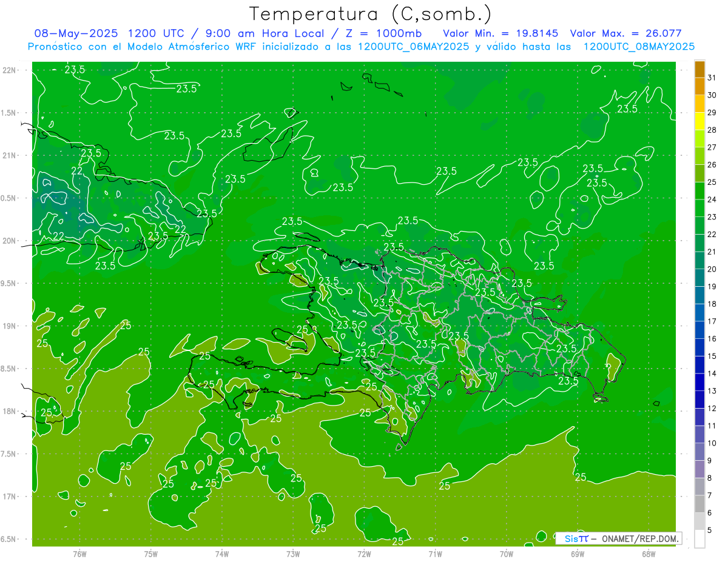Select 'Valor Min. = 19.8145' in the header

pos(500,33)
